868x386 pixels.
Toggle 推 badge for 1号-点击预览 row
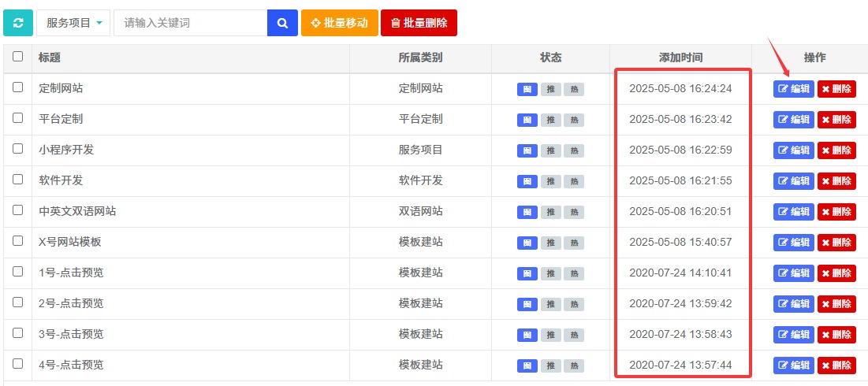click(x=550, y=273)
